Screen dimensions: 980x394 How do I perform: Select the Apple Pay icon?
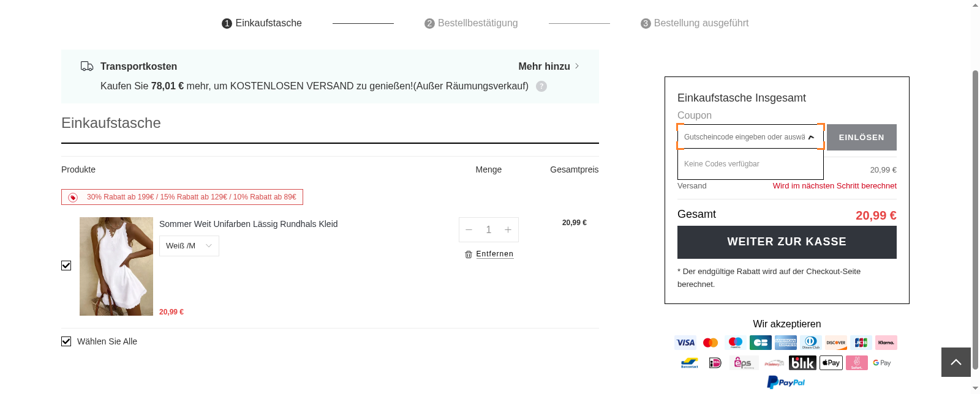click(x=831, y=363)
